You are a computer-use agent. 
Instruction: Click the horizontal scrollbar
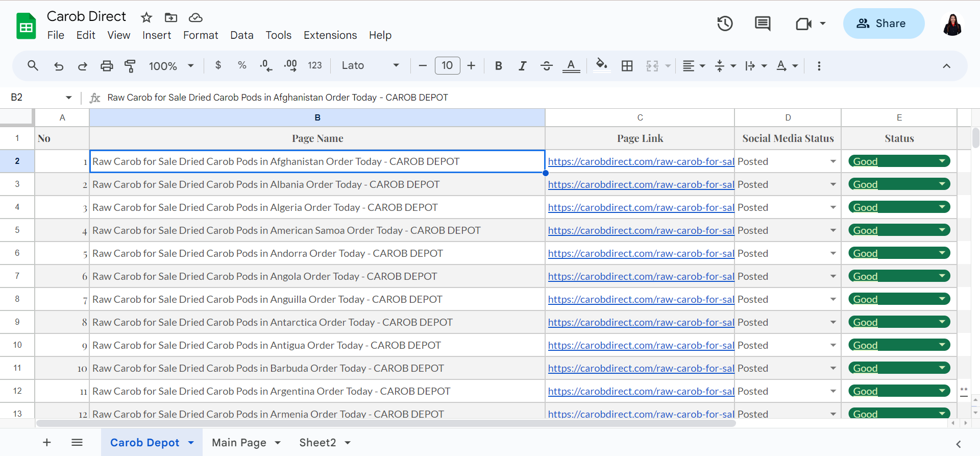point(386,423)
